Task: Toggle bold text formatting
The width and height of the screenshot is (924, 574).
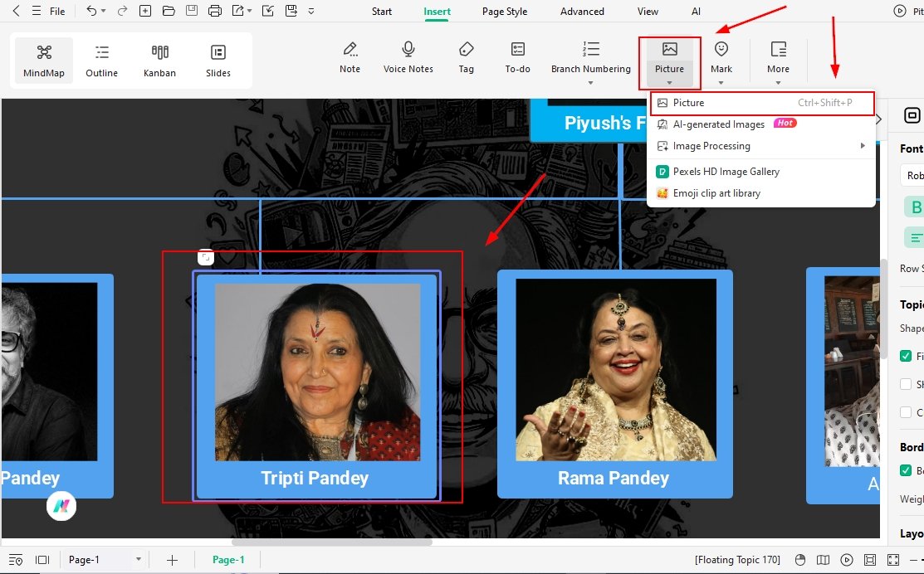Action: [x=915, y=207]
